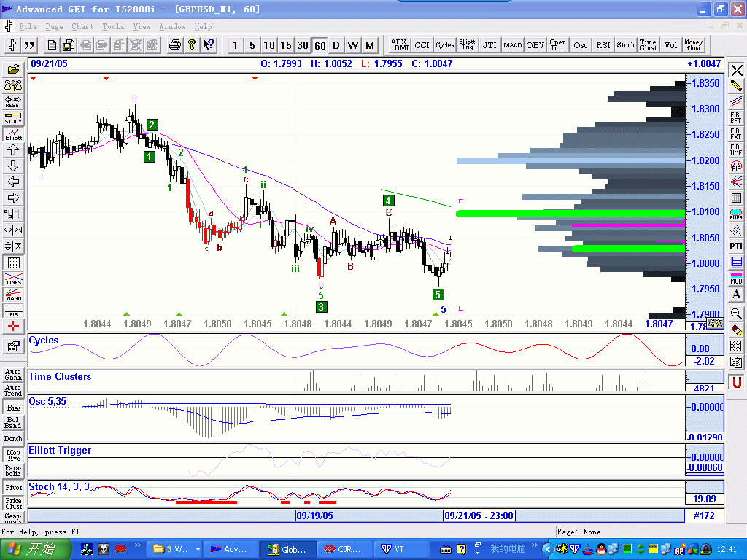
Task: Select the ELIPS ellipse tool
Action: [737, 214]
